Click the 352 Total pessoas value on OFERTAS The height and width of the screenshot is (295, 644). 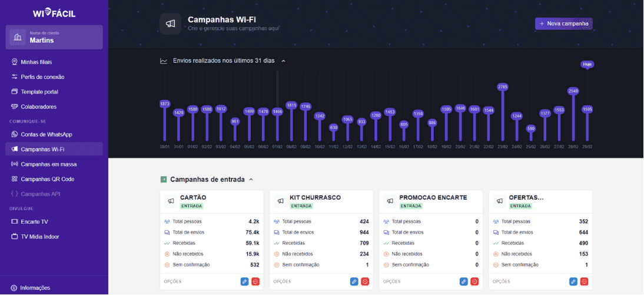[583, 221]
